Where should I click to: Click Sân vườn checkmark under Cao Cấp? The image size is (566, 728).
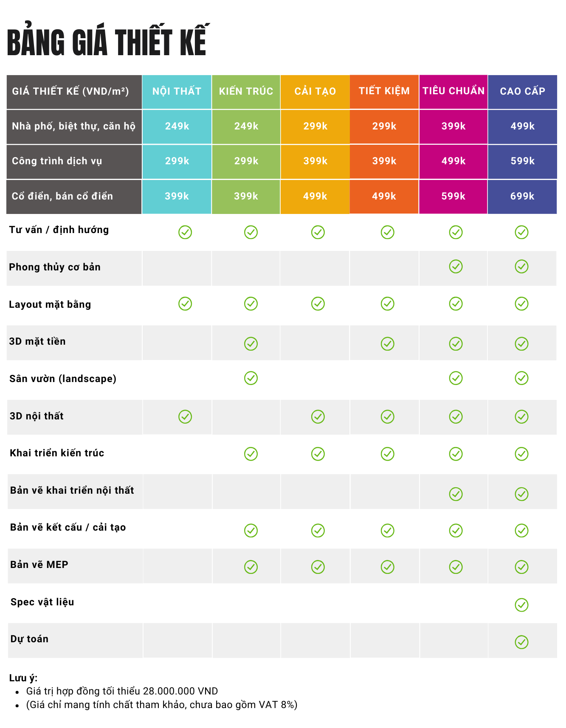coord(521,378)
